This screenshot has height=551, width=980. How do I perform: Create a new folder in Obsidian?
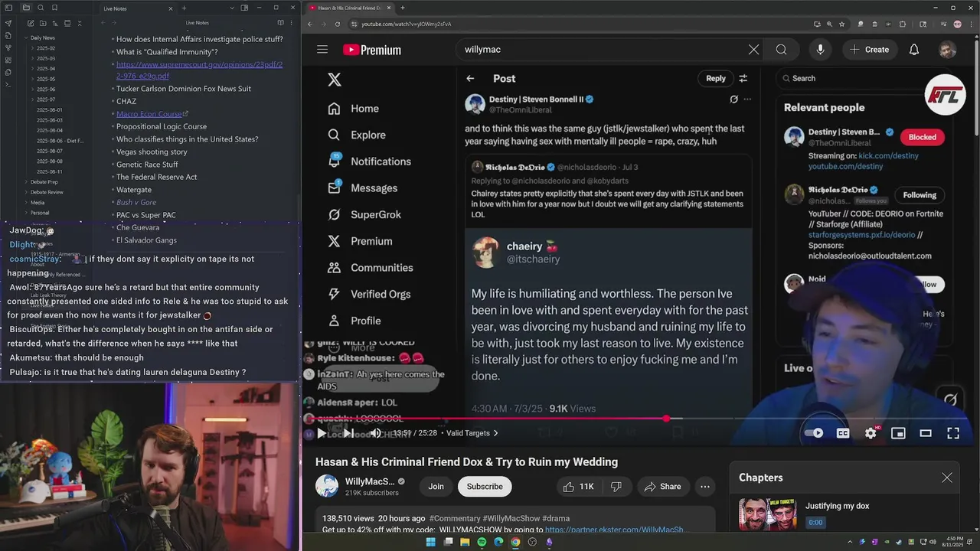coord(42,23)
